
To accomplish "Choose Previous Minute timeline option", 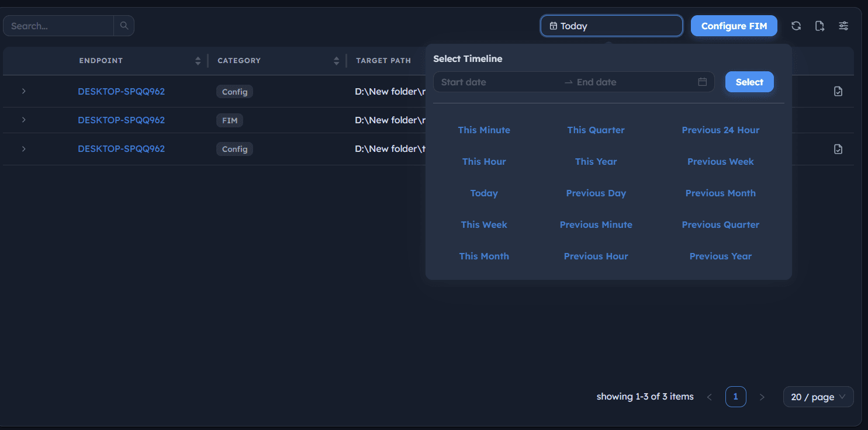I will click(596, 224).
